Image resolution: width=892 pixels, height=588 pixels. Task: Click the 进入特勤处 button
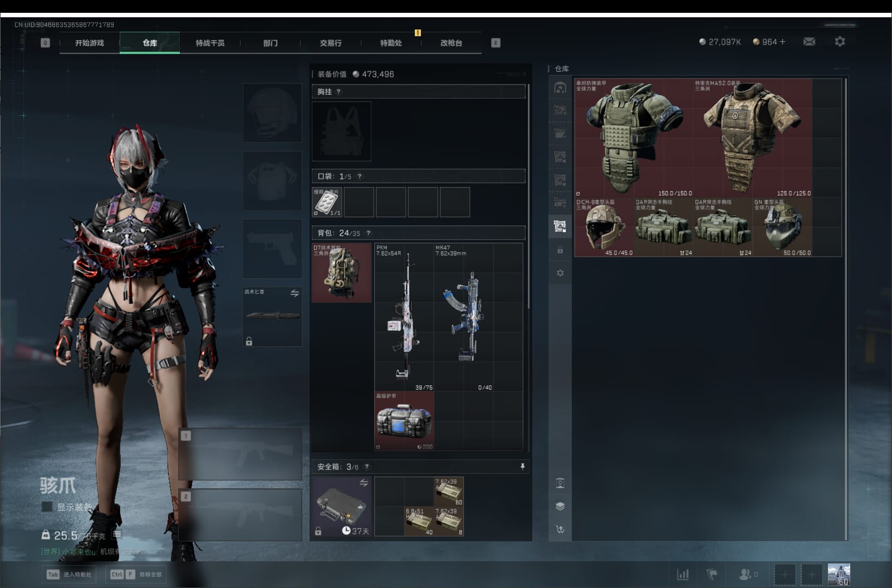tap(69, 574)
